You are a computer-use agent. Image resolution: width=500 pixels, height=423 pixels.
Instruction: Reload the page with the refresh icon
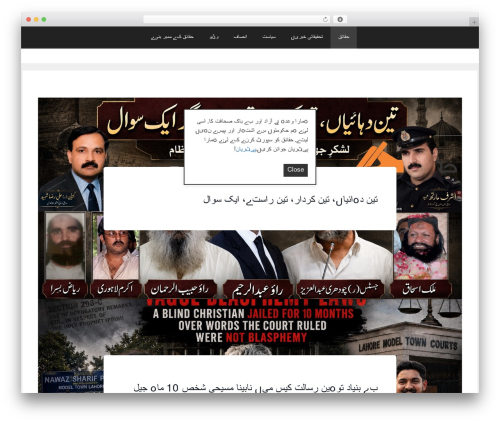click(325, 19)
